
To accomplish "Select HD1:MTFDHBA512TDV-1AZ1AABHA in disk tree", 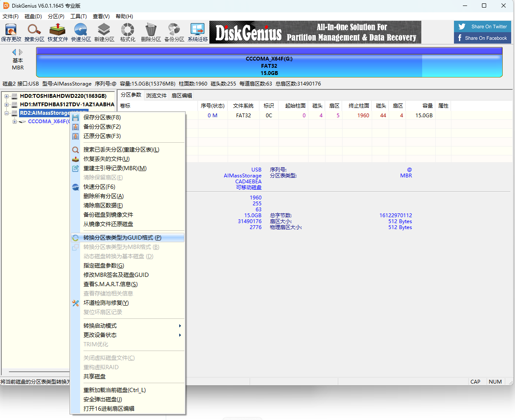I will click(x=67, y=105).
